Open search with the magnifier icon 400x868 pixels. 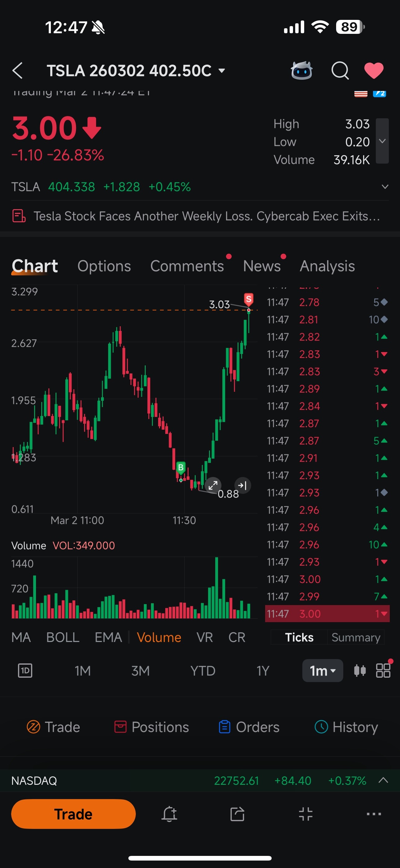(x=340, y=70)
